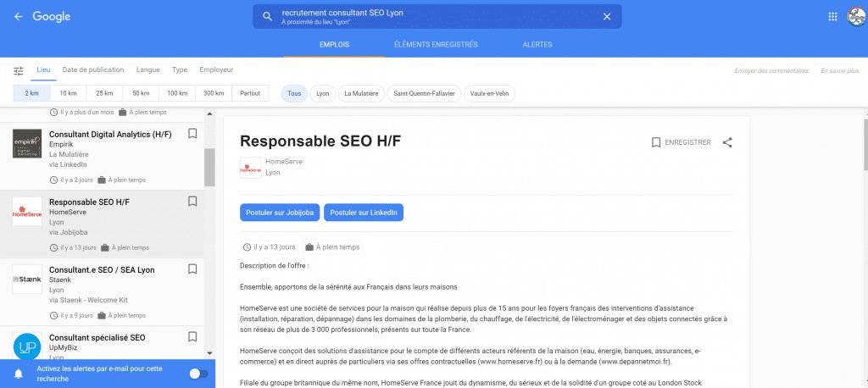Toggle e-mail alerts for this search
868x388 pixels.
198,374
